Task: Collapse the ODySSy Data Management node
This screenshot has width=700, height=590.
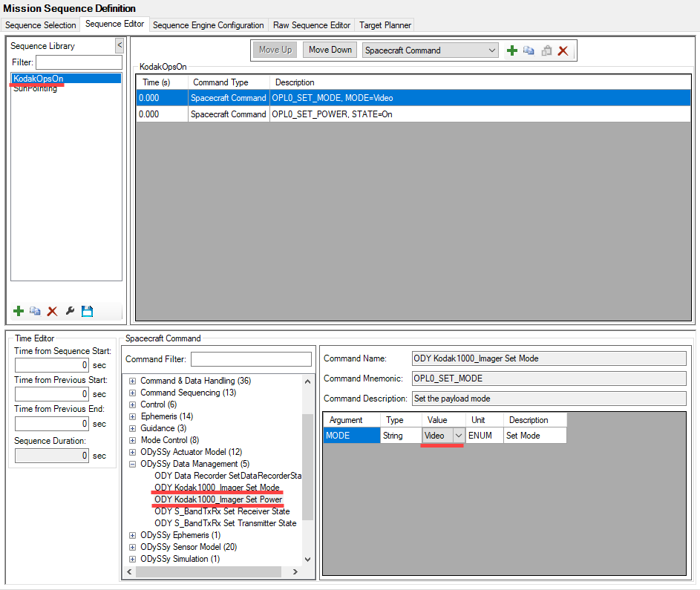Action: tap(133, 464)
